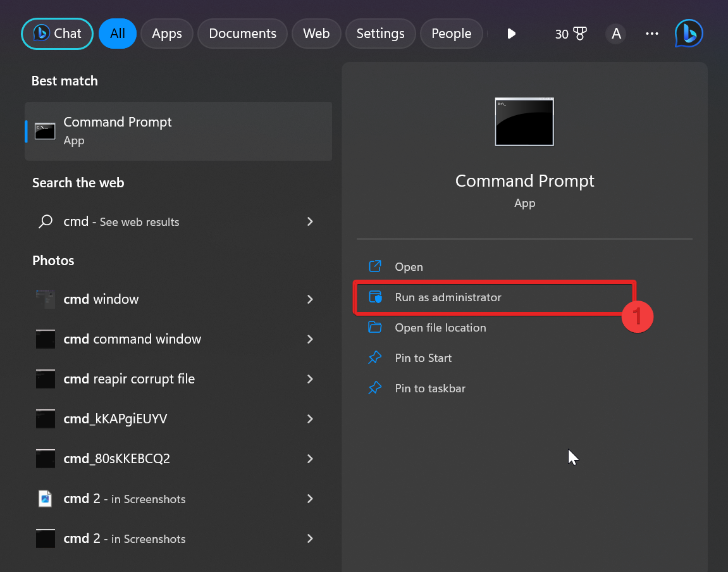The width and height of the screenshot is (728, 572).
Task: Open the cmd_kKAPgiEUYV result
Action: pyautogui.click(x=178, y=419)
